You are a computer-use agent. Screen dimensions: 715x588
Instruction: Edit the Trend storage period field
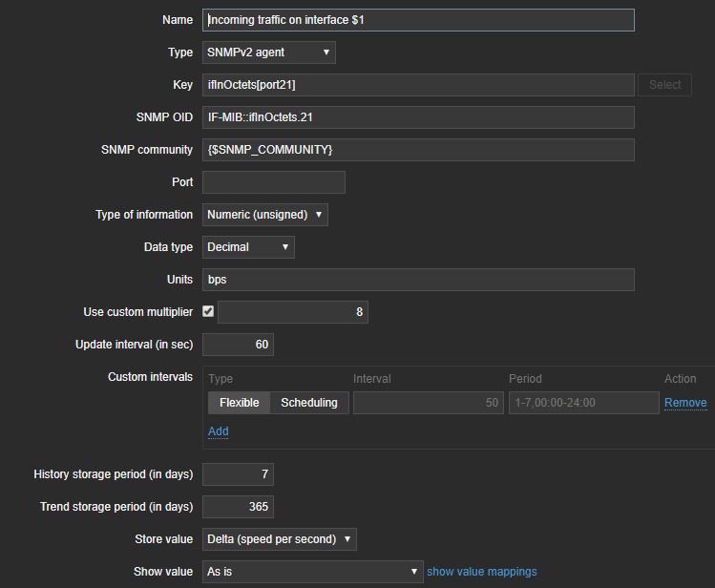(239, 507)
